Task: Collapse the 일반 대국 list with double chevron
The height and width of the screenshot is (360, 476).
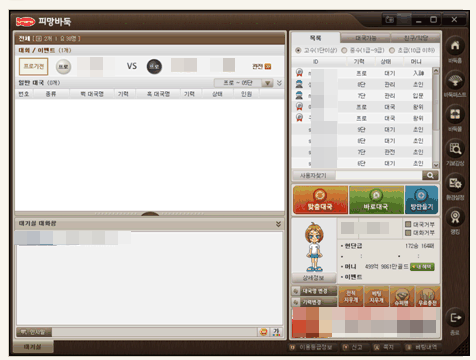Action: coord(279,83)
